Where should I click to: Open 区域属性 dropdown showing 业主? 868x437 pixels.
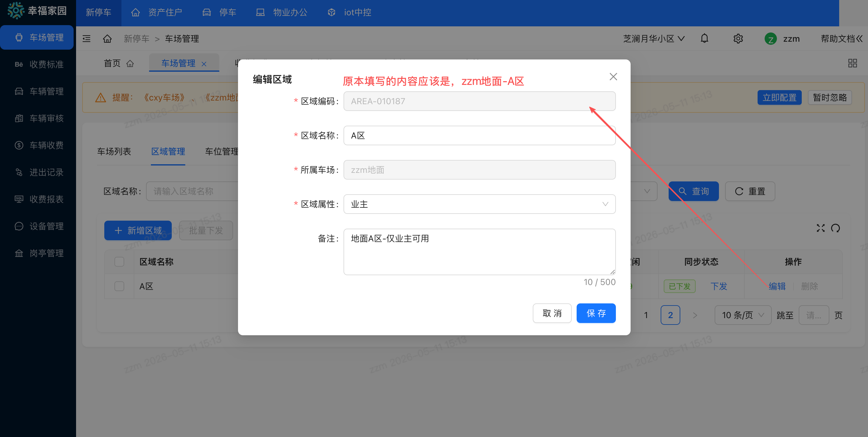479,204
